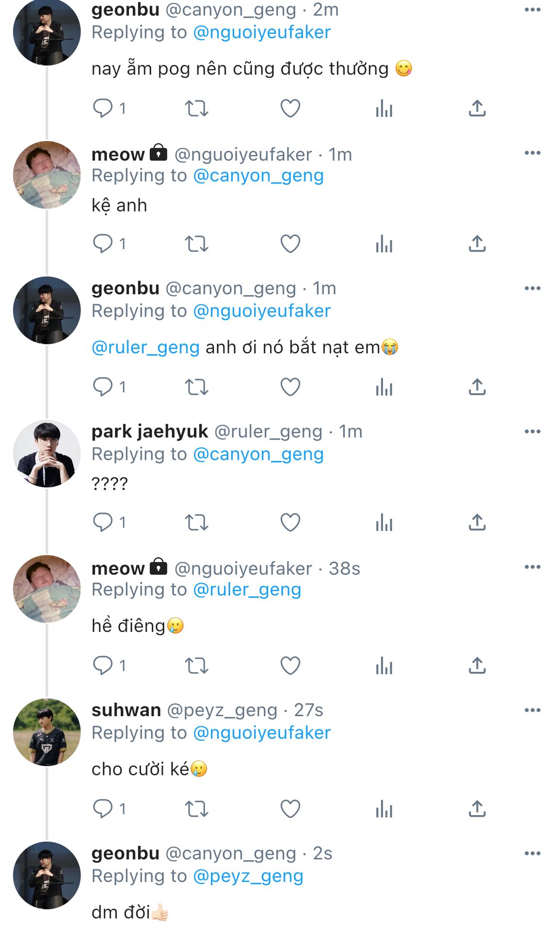This screenshot has width=560, height=931.
Task: Like the 'anh ơi nó bắt nạt em' tweet
Action: [x=290, y=387]
